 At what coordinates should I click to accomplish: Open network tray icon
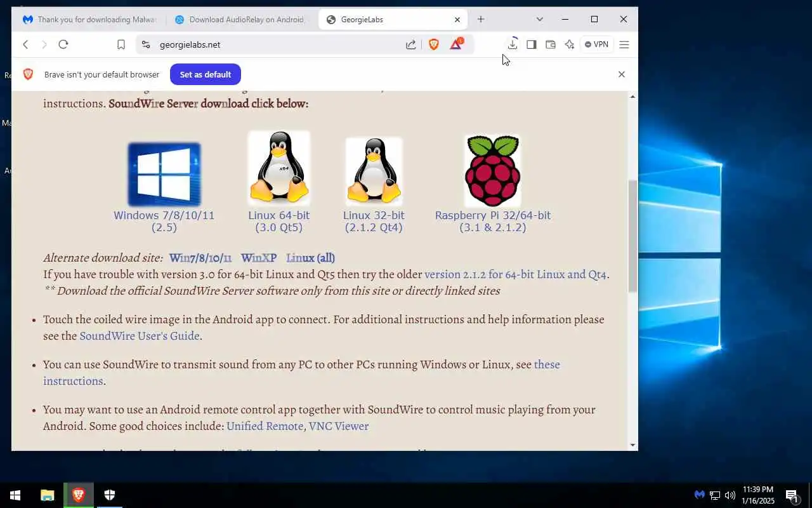point(715,495)
